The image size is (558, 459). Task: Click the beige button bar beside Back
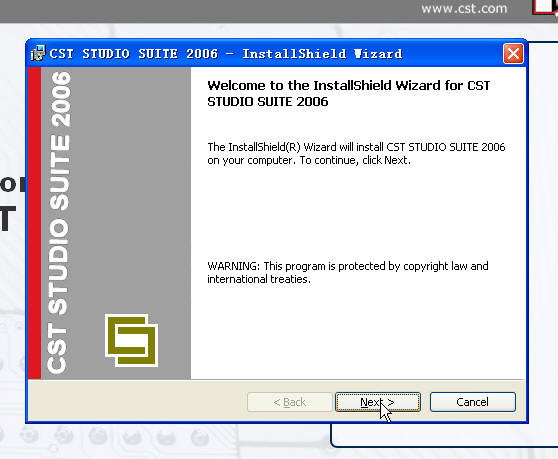pos(137,401)
